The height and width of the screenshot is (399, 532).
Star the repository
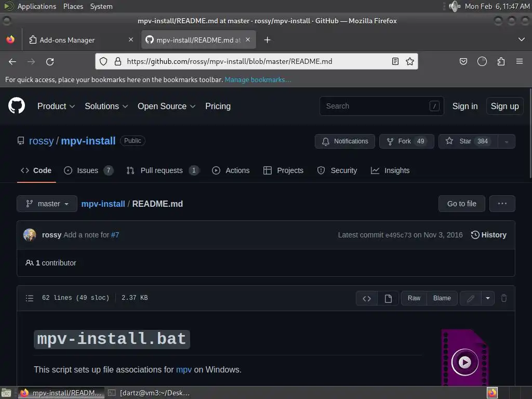click(468, 141)
